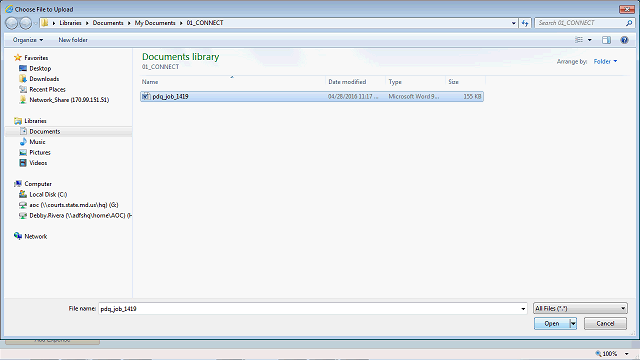Open the Help question mark icon
Image resolution: width=640 pixels, height=360 pixels.
coord(624,40)
